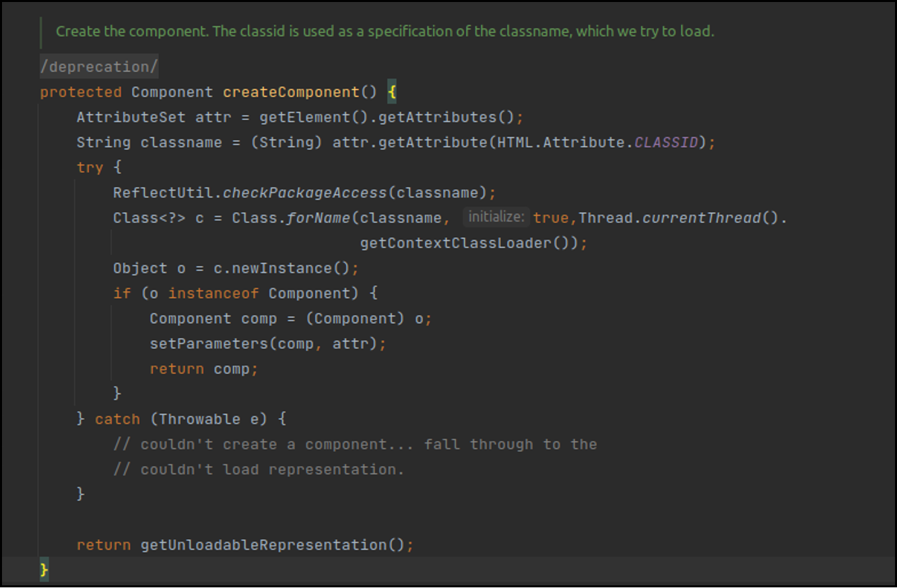897x588 pixels.
Task: Click the highlighted opening brace after createComponent()
Action: (392, 92)
